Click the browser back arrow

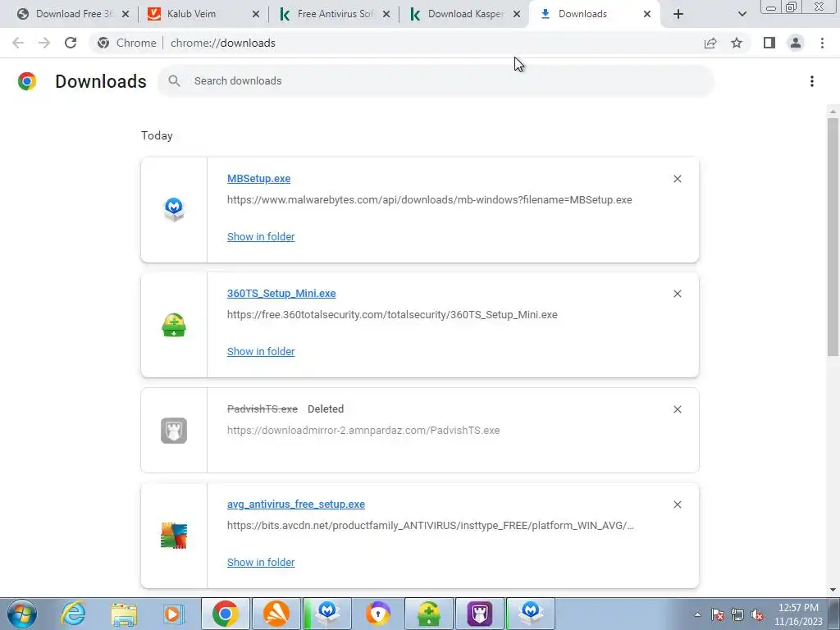18,43
